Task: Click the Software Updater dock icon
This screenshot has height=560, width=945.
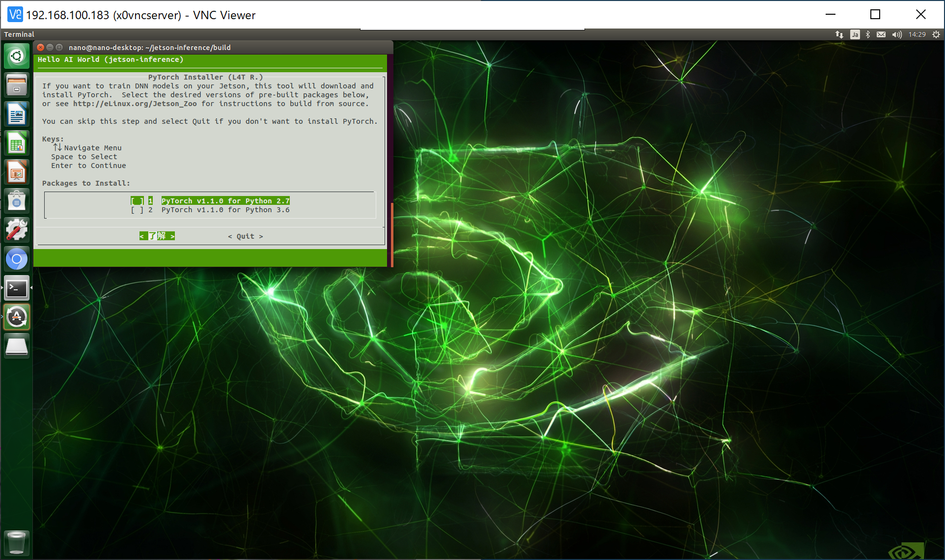Action: click(x=17, y=317)
